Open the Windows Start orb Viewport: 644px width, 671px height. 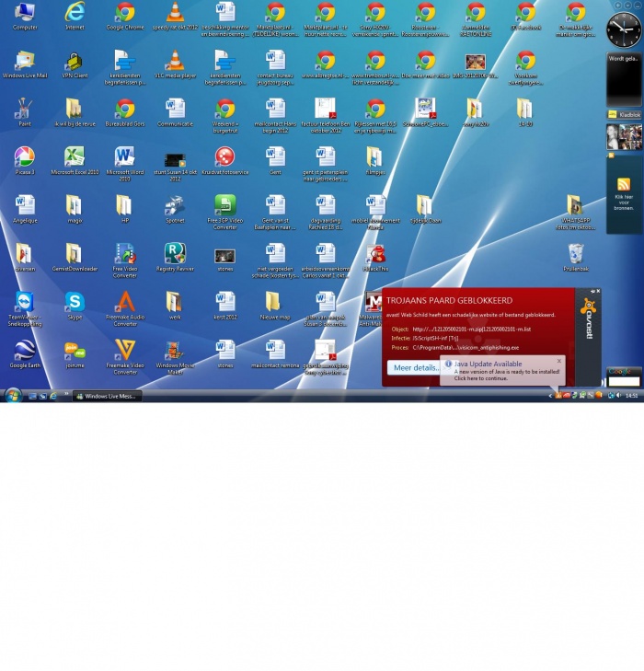[13, 396]
